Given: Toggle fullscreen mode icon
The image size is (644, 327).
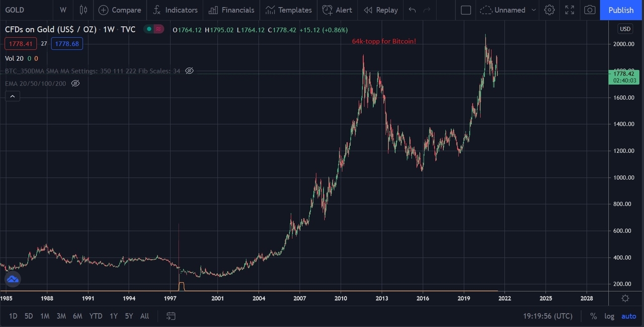Looking at the screenshot, I should pyautogui.click(x=570, y=10).
